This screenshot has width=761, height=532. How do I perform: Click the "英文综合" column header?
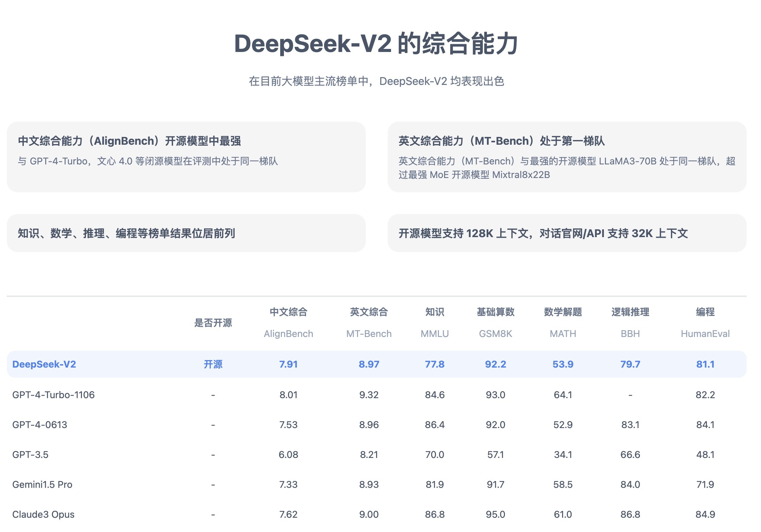click(369, 312)
